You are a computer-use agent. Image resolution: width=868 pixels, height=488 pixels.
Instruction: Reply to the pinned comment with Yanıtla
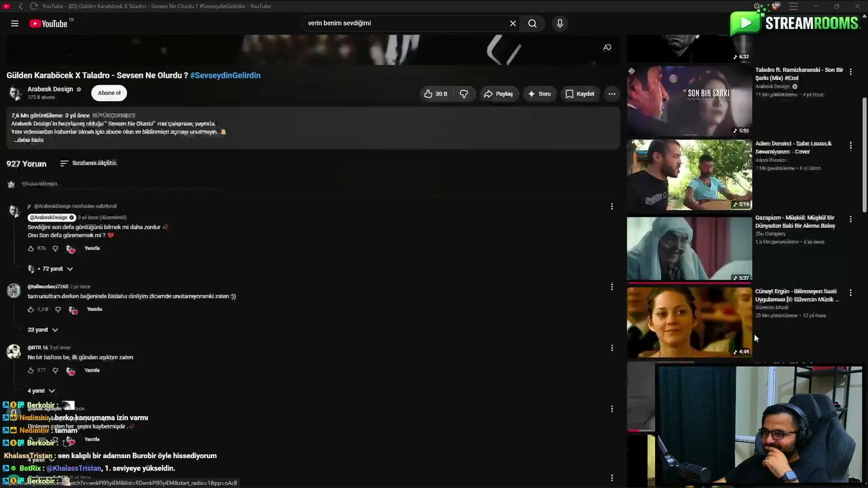(x=92, y=249)
